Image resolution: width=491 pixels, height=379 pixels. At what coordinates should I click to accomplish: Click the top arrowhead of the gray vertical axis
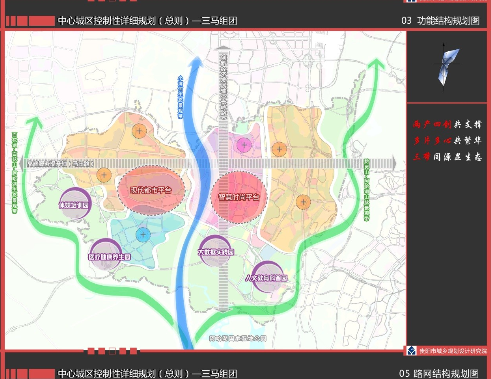click(223, 49)
